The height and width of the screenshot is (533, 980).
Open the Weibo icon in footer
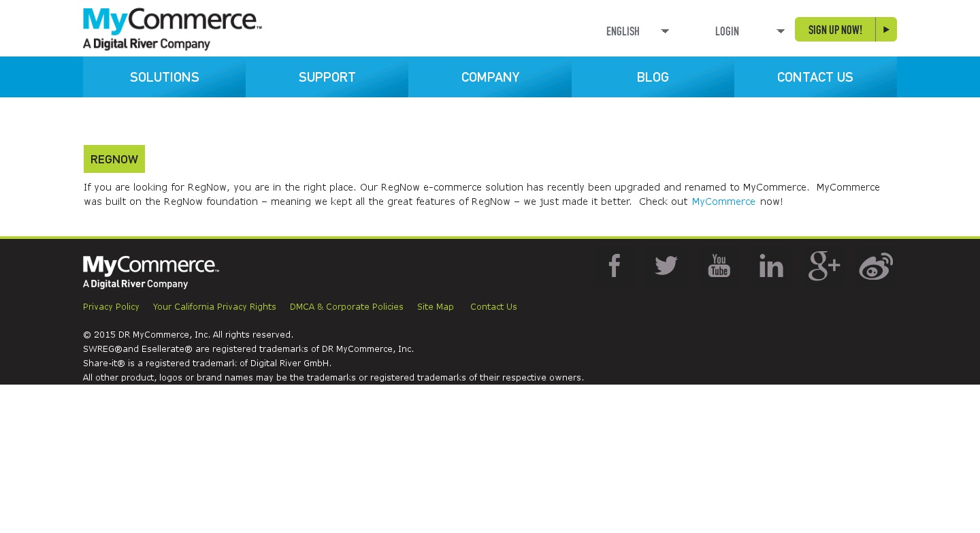tap(876, 265)
